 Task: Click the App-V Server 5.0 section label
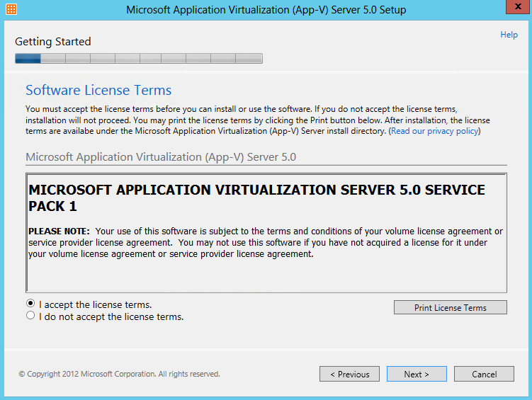pyautogui.click(x=161, y=157)
